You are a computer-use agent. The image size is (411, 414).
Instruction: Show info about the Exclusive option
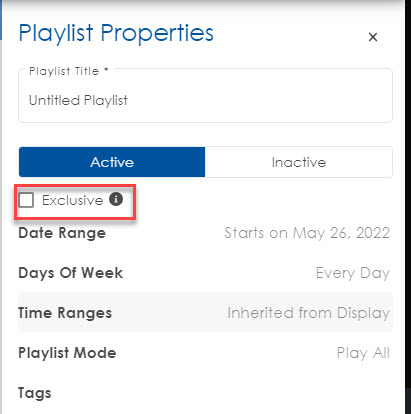pos(116,199)
